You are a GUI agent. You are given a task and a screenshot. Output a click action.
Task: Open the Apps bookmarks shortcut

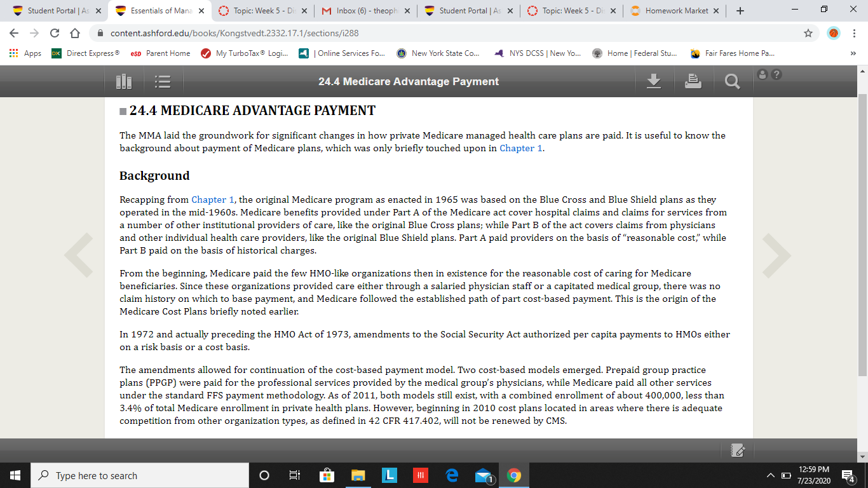pyautogui.click(x=25, y=53)
